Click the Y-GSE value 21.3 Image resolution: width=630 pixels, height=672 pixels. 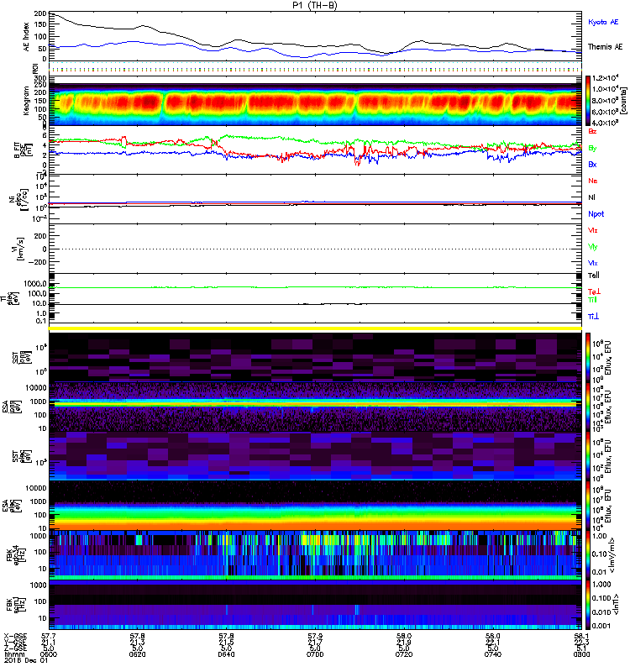tap(137, 642)
